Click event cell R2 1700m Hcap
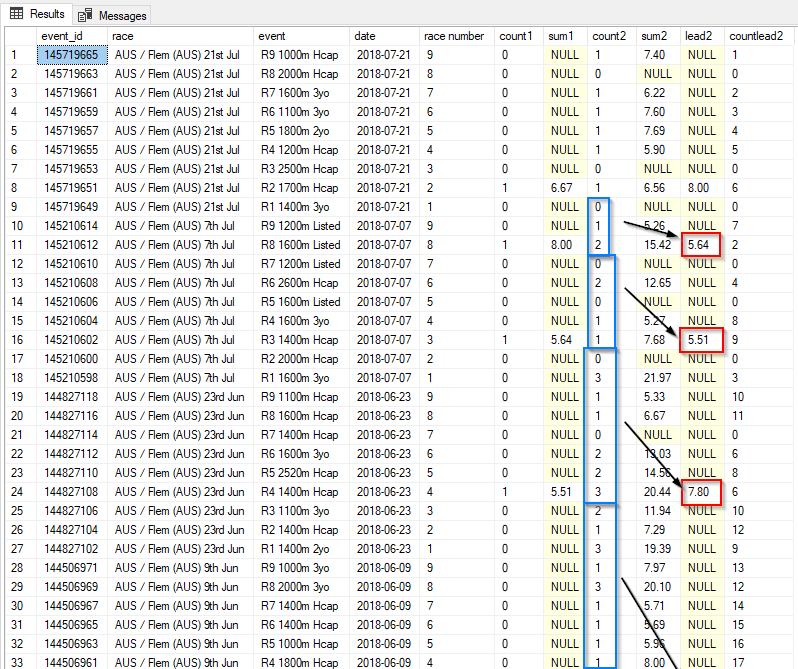Screen dimensions: 798x669 [301, 188]
